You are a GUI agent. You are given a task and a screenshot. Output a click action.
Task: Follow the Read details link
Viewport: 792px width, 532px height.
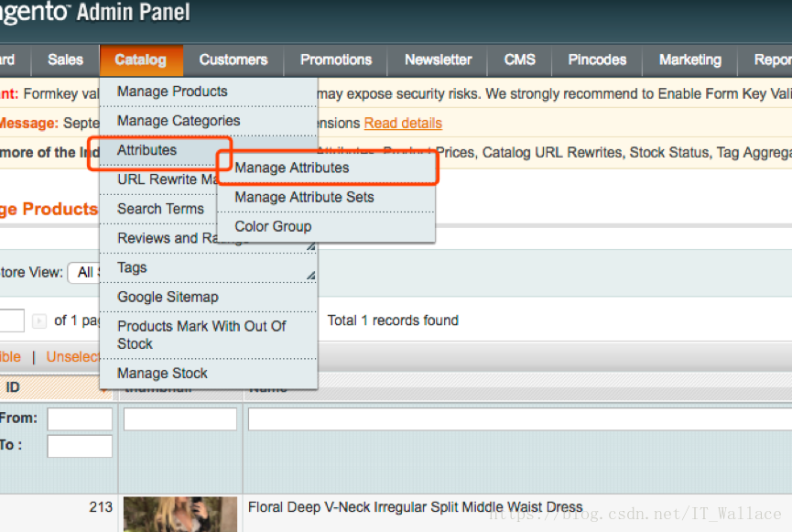click(403, 124)
